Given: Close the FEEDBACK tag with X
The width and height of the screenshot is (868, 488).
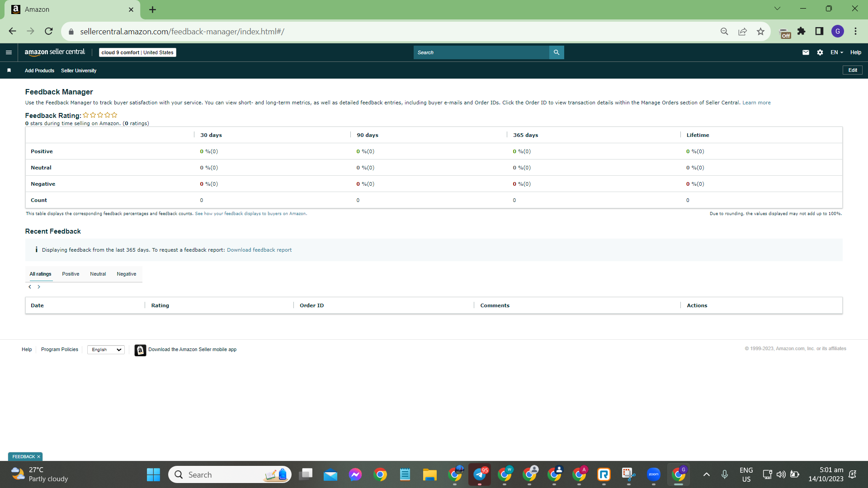Looking at the screenshot, I should pyautogui.click(x=38, y=457).
